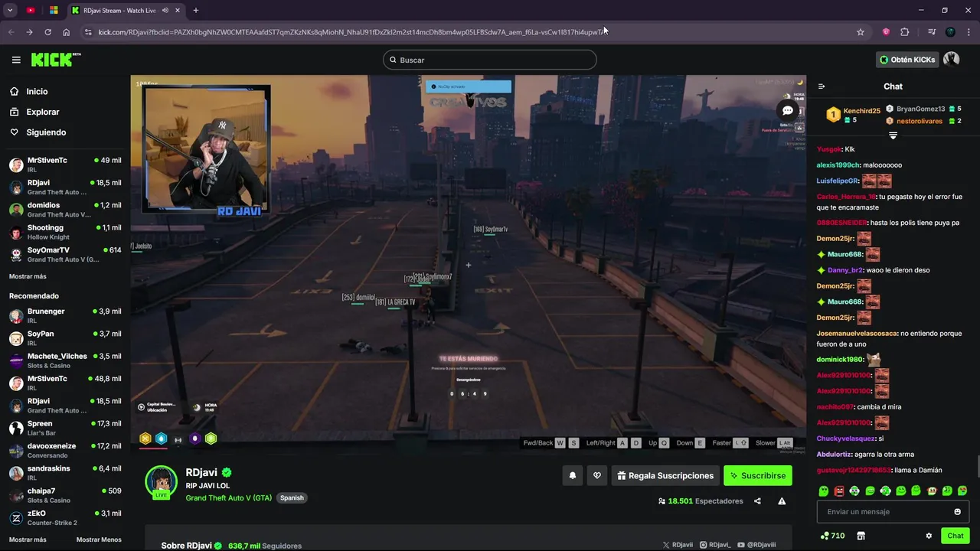Viewport: 980px width, 551px height.
Task: Click chat username Josemanuelvelascosaca
Action: click(857, 334)
